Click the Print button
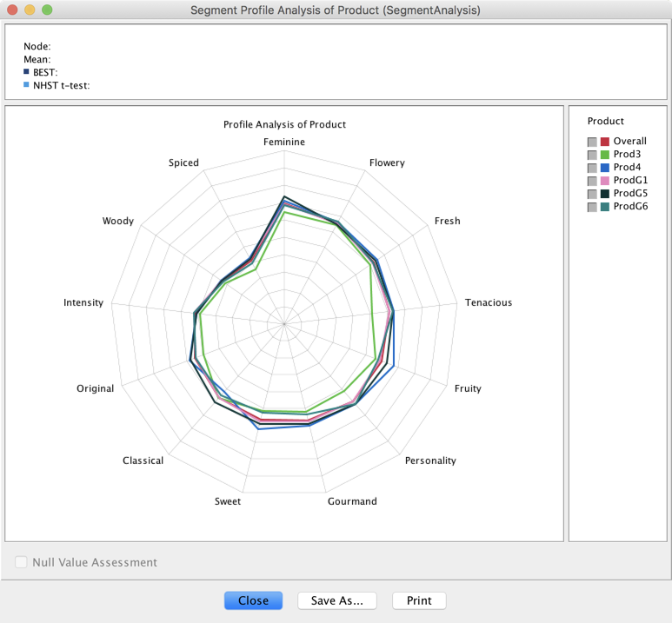672x623 pixels. point(419,600)
